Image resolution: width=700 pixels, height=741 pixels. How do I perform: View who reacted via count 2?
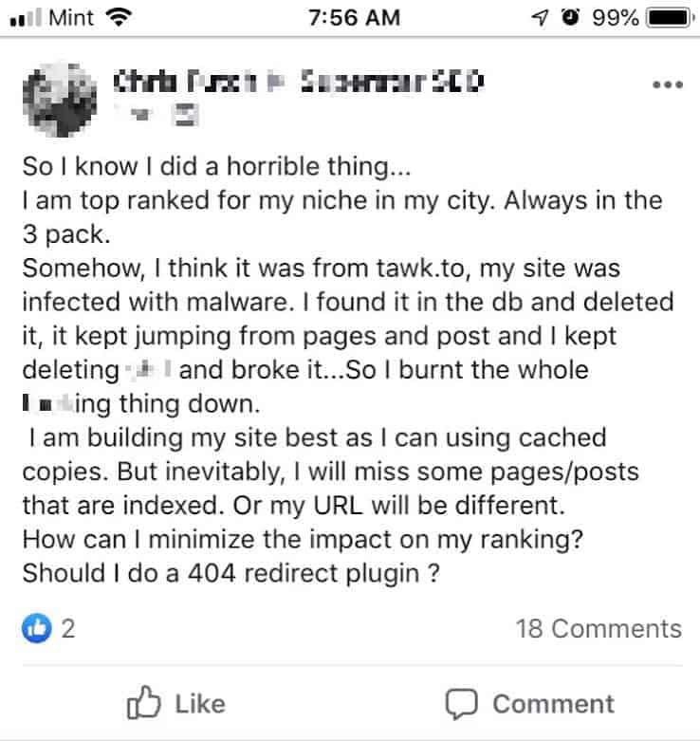[66, 628]
